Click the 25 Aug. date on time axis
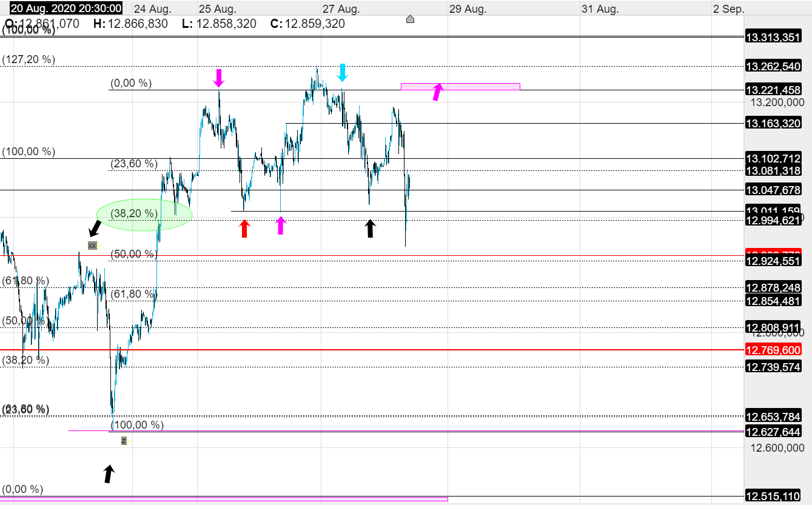 coord(217,8)
